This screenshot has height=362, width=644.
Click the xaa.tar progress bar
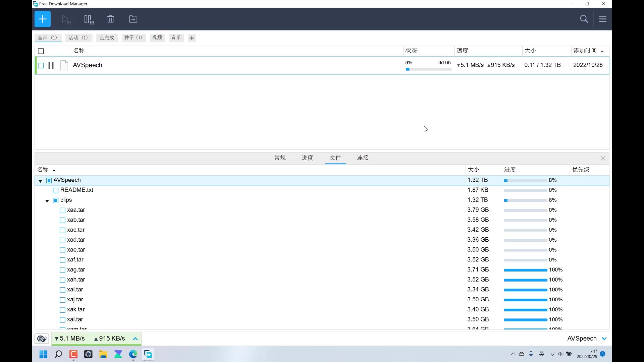coord(526,210)
